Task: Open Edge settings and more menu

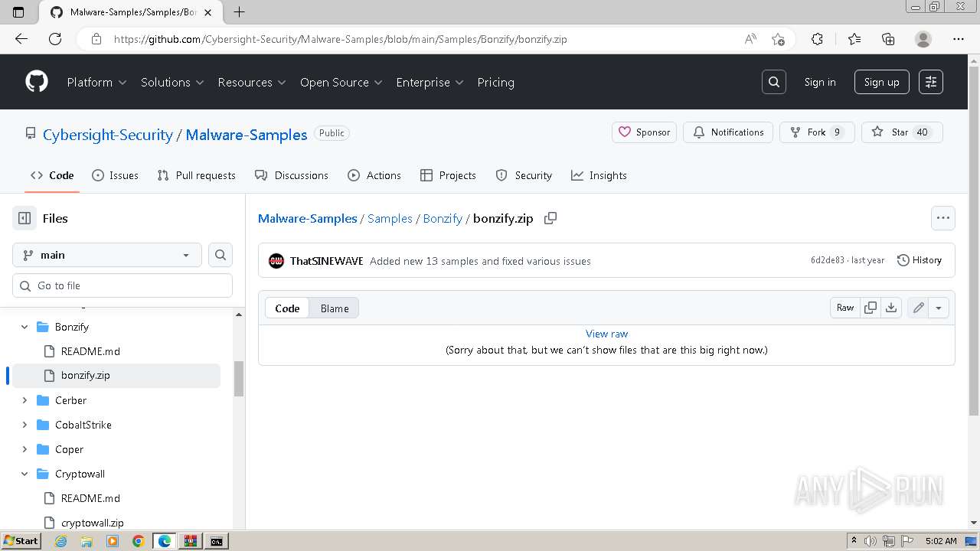Action: click(959, 39)
